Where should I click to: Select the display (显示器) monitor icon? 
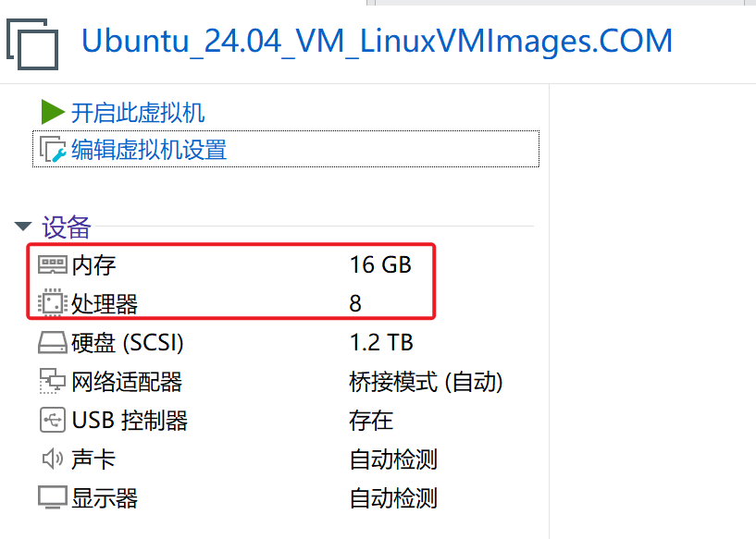pos(53,498)
